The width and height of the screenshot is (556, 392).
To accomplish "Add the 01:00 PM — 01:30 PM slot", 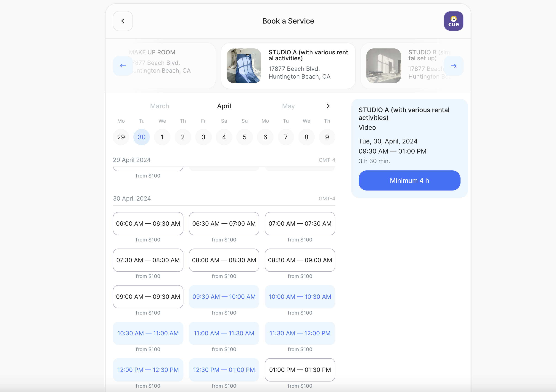I will click(x=300, y=370).
